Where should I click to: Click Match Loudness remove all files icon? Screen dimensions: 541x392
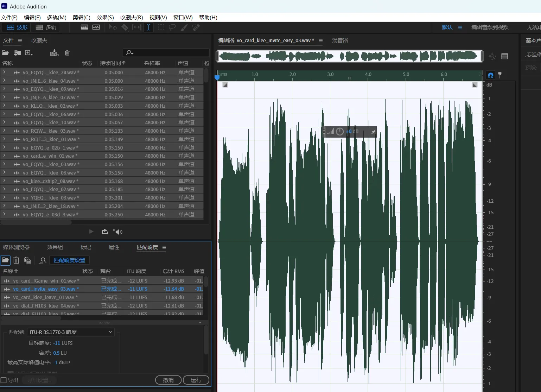click(27, 260)
